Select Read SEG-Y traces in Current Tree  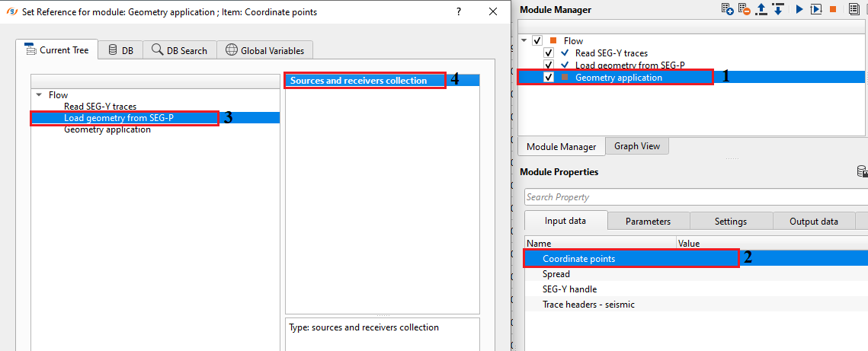[x=101, y=107]
